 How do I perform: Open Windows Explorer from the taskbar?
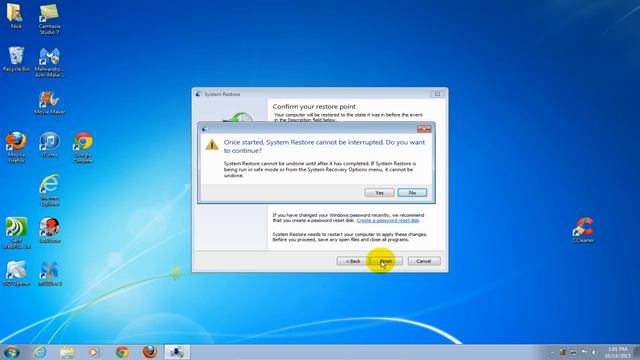pyautogui.click(x=67, y=352)
